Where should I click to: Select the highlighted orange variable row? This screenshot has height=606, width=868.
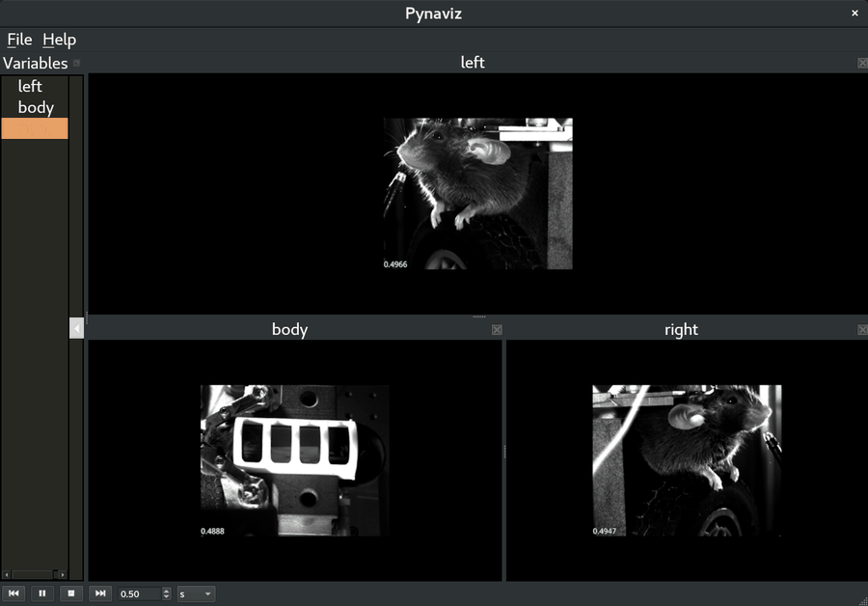35,128
